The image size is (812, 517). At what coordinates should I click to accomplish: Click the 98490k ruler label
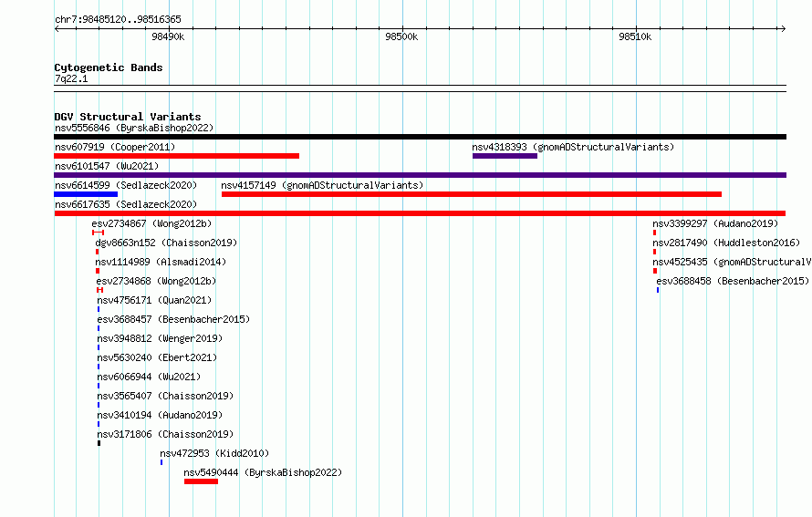pyautogui.click(x=168, y=36)
